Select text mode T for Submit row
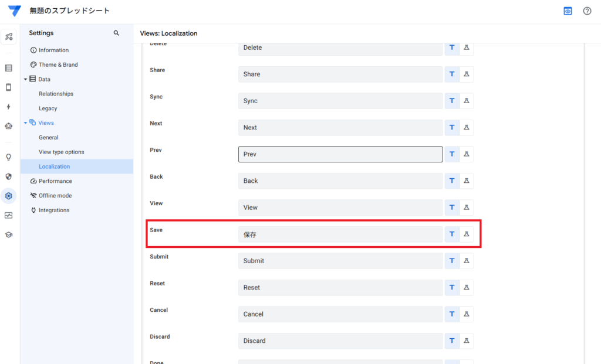The image size is (601, 364). click(452, 261)
